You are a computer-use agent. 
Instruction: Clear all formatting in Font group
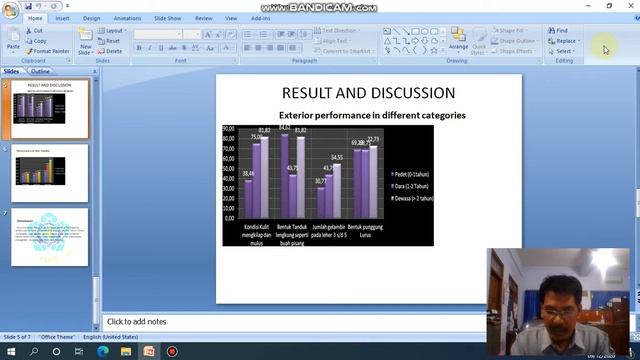point(230,35)
